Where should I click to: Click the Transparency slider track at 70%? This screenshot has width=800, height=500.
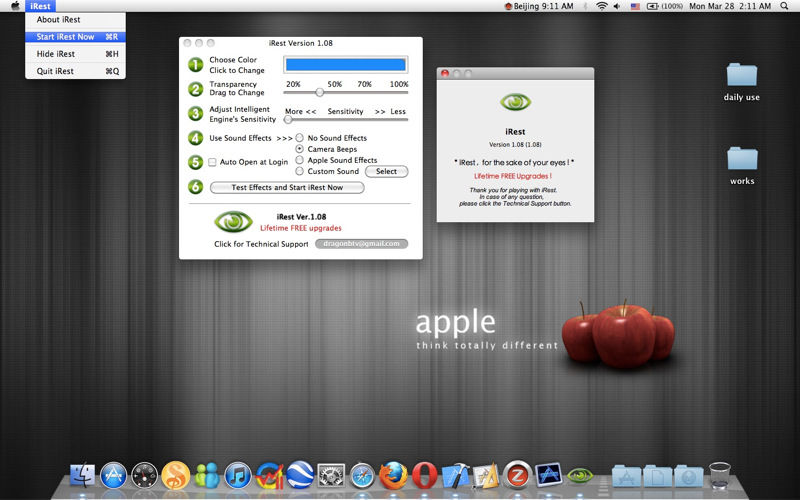(x=364, y=93)
